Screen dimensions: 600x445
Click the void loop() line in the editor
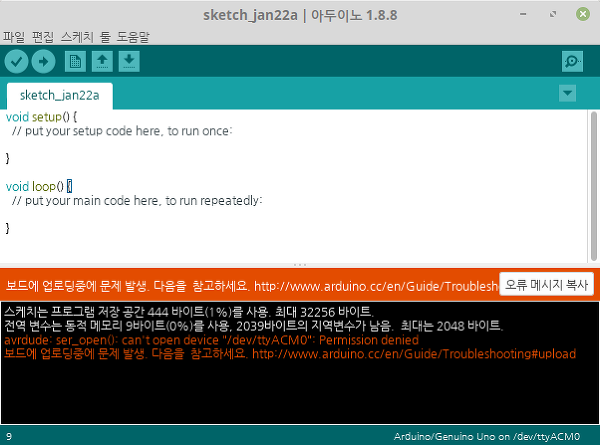[x=39, y=186]
